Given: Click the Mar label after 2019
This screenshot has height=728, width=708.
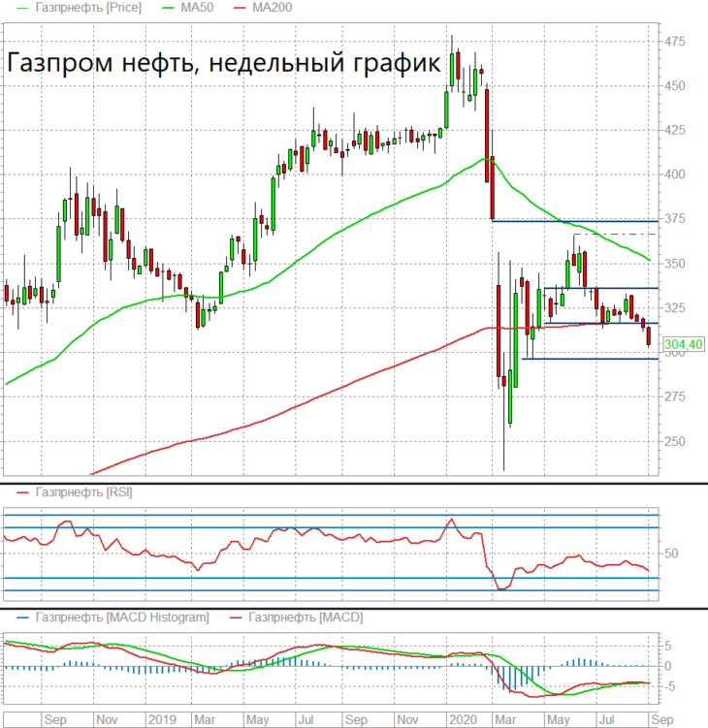Looking at the screenshot, I should point(205,719).
